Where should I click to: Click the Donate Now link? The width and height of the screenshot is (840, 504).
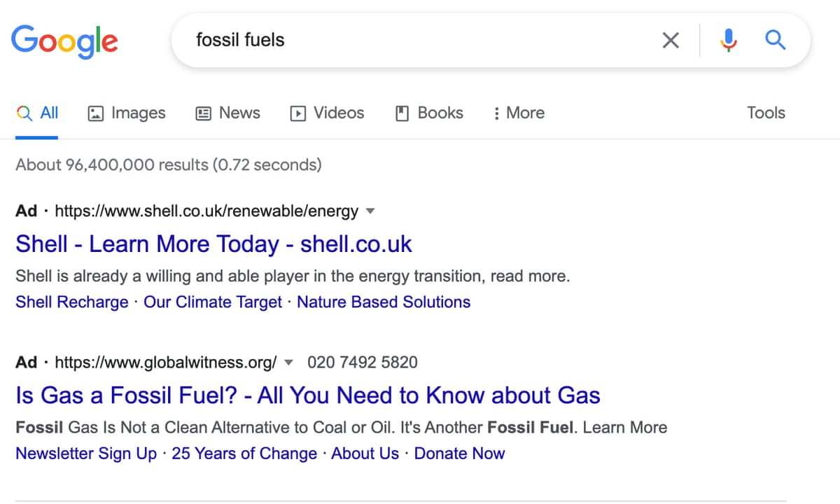(x=459, y=454)
